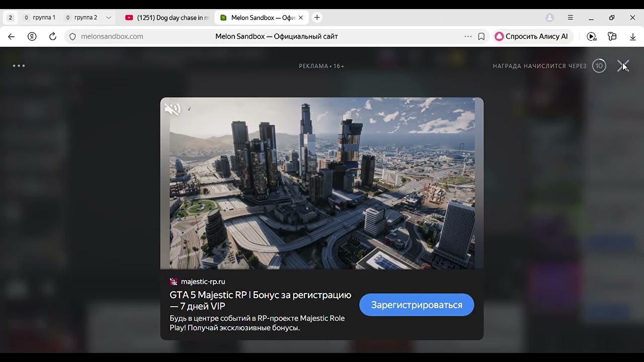Open the address bar three-dot menu
644x362 pixels.
tap(468, 36)
